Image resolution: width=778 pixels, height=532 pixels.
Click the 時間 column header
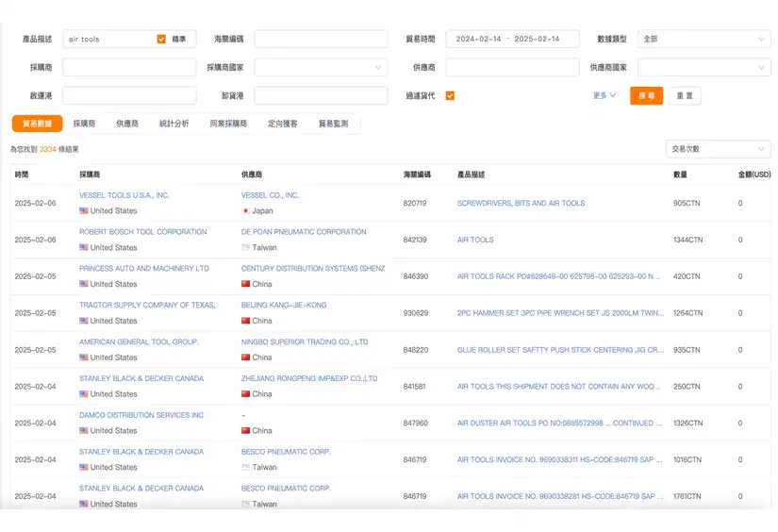[x=22, y=175]
